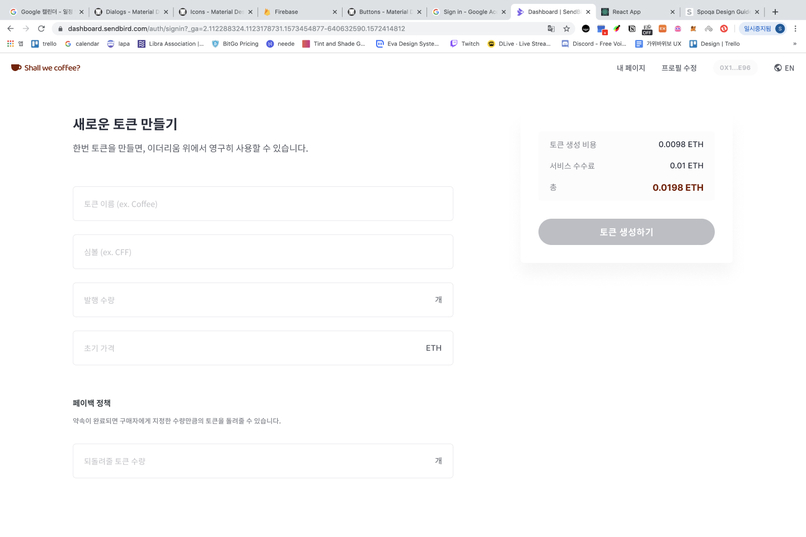This screenshot has width=806, height=537.
Task: Bookmark this page with the star icon
Action: click(566, 29)
